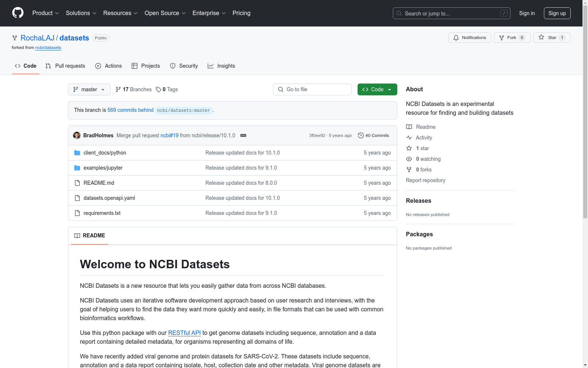Expand commit message ellipsis icon
This screenshot has width=588, height=368.
[243, 135]
